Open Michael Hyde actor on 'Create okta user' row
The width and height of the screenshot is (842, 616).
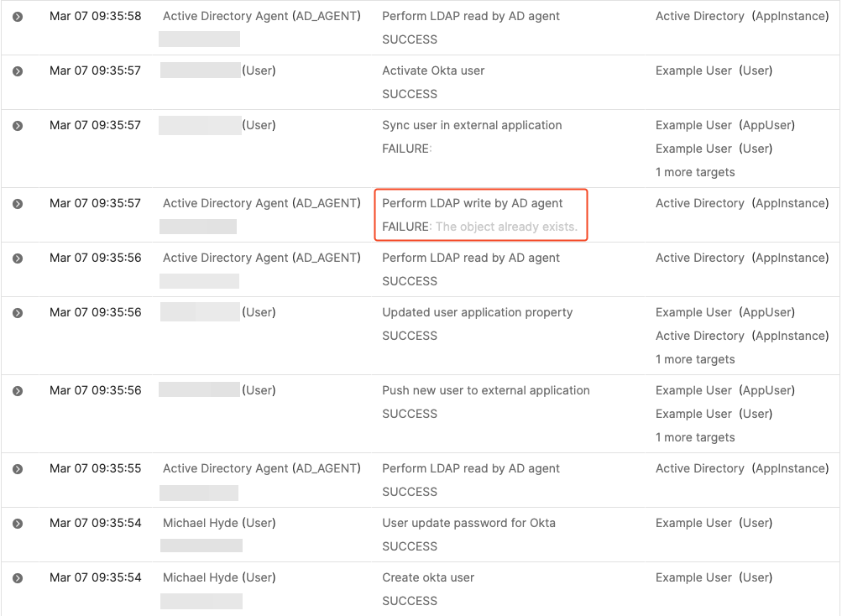tap(218, 577)
